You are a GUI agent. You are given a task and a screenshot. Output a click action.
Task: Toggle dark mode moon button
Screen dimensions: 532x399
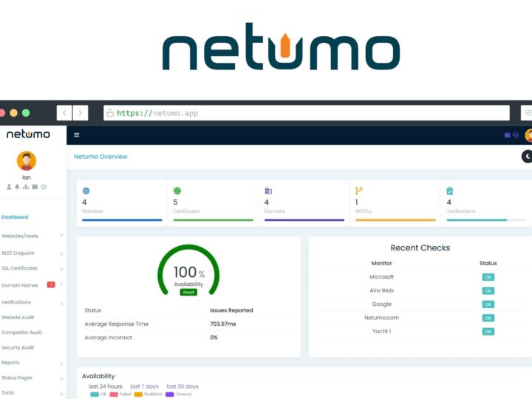coord(527,157)
